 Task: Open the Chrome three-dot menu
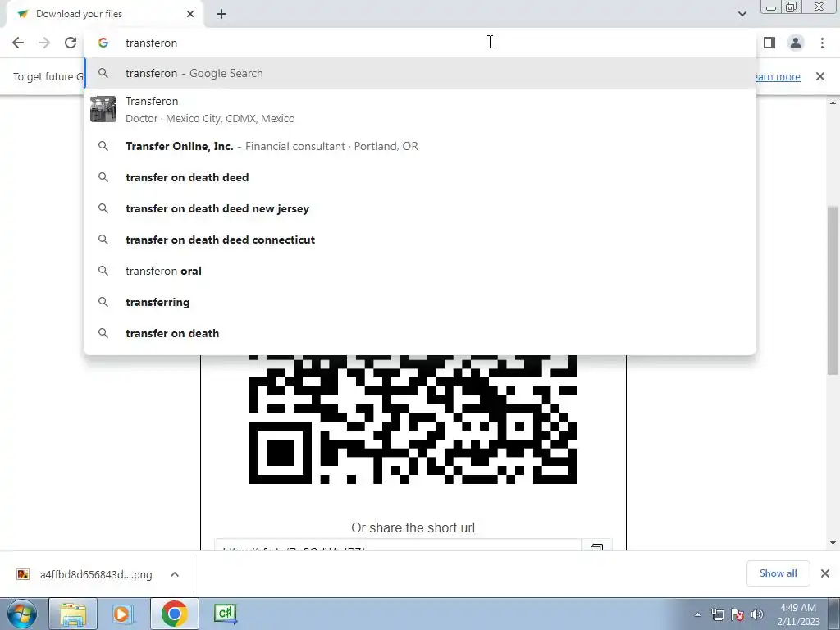pos(822,43)
